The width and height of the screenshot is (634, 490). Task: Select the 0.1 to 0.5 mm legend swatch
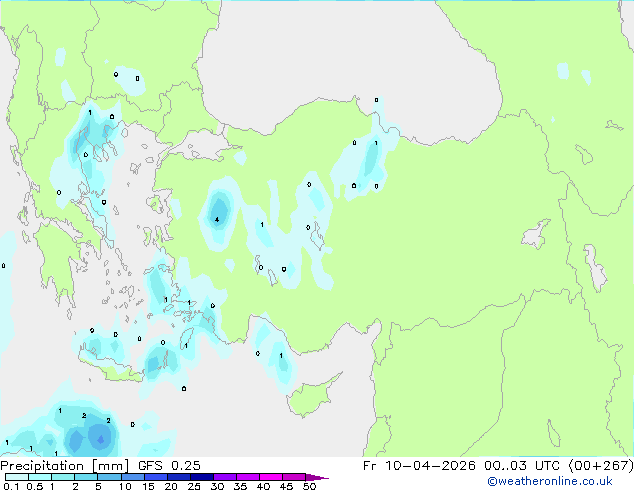[x=17, y=477]
